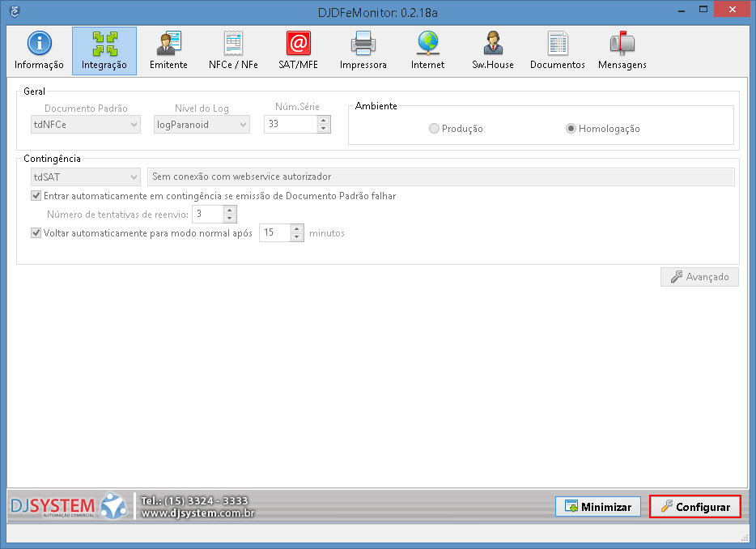
Task: Click the Avançado button
Action: click(699, 277)
